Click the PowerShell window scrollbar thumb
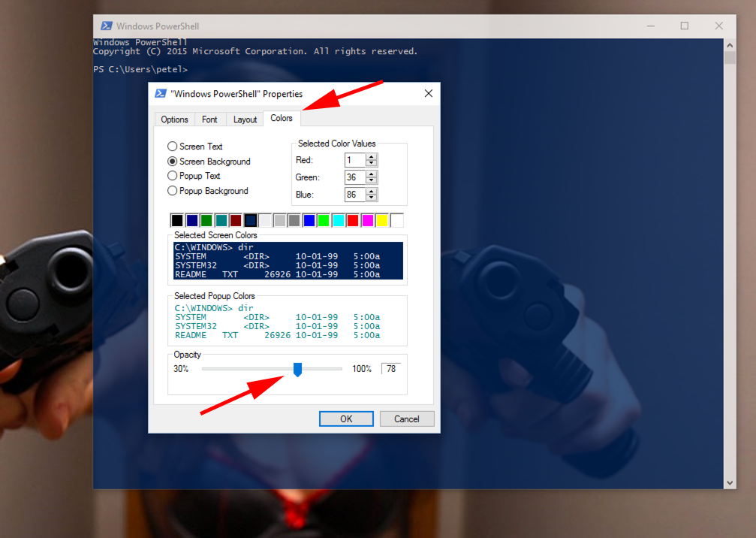Viewport: 756px width, 538px height. tap(730, 57)
